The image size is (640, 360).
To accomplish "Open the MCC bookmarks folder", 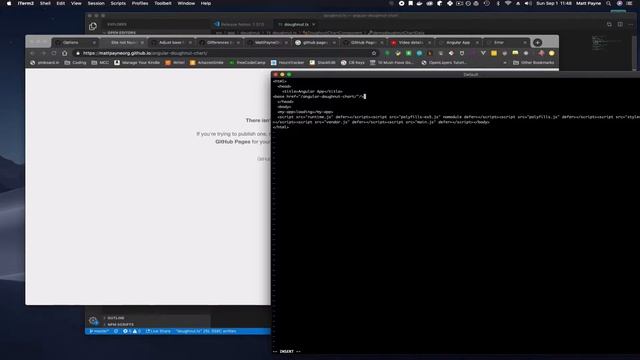I will tap(100, 62).
